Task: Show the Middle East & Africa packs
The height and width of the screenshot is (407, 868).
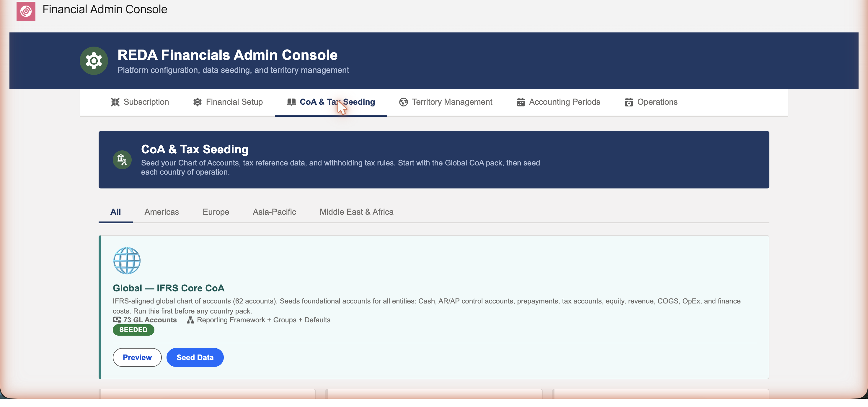Action: 357,212
